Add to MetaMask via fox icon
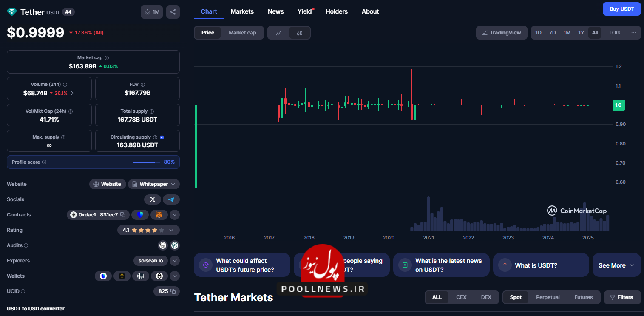Screen dimensions: 644x316 pyautogui.click(x=159, y=215)
